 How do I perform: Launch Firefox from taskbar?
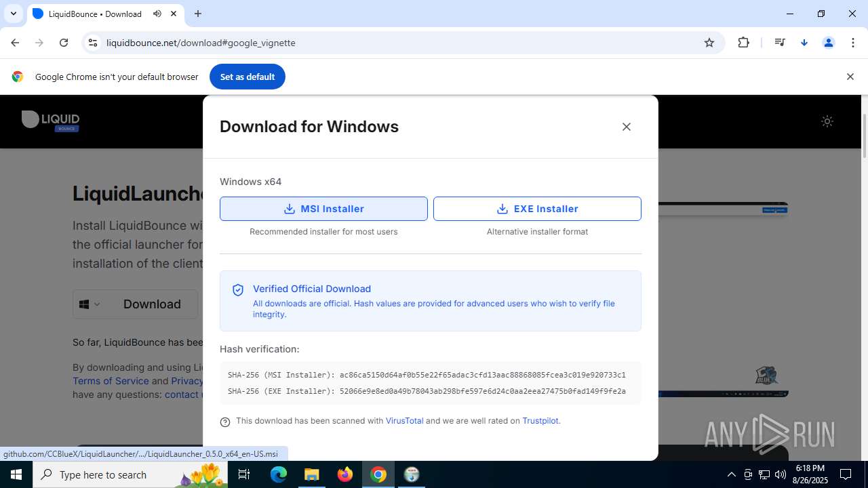[345, 474]
